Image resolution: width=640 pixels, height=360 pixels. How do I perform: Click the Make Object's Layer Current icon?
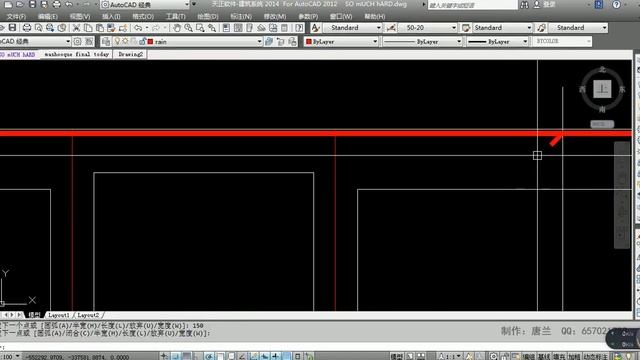coord(269,41)
